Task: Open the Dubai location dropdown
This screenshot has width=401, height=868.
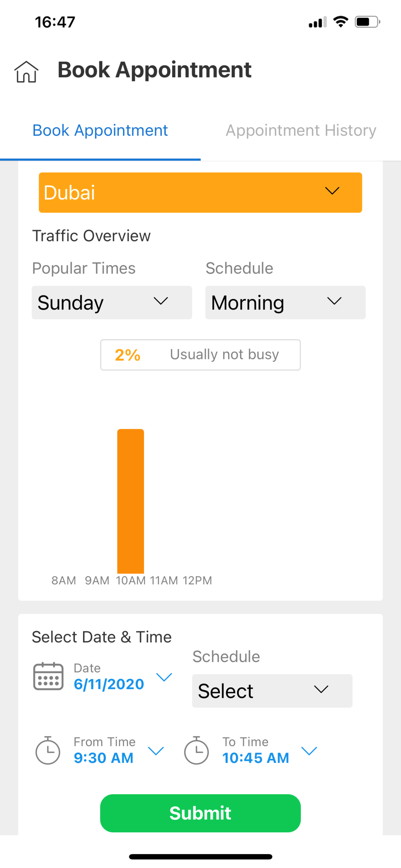Action: point(200,192)
